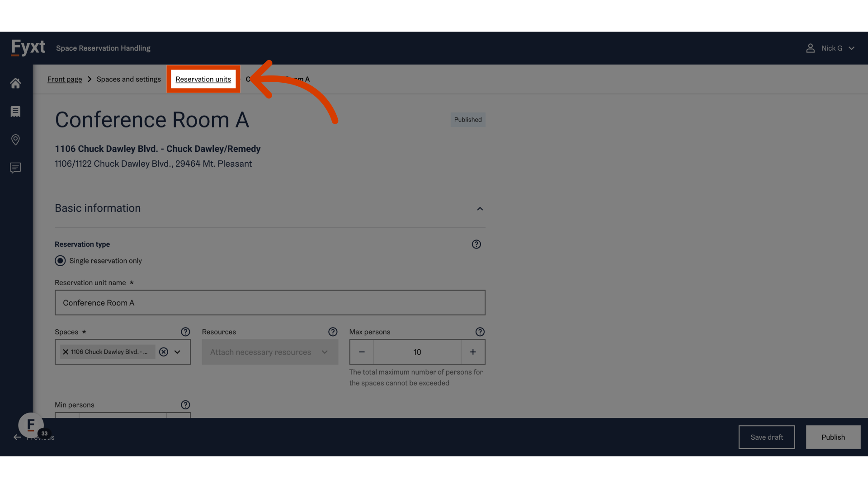Viewport: 868px width, 488px height.
Task: Open the messages chat icon in sidebar
Action: [x=15, y=168]
